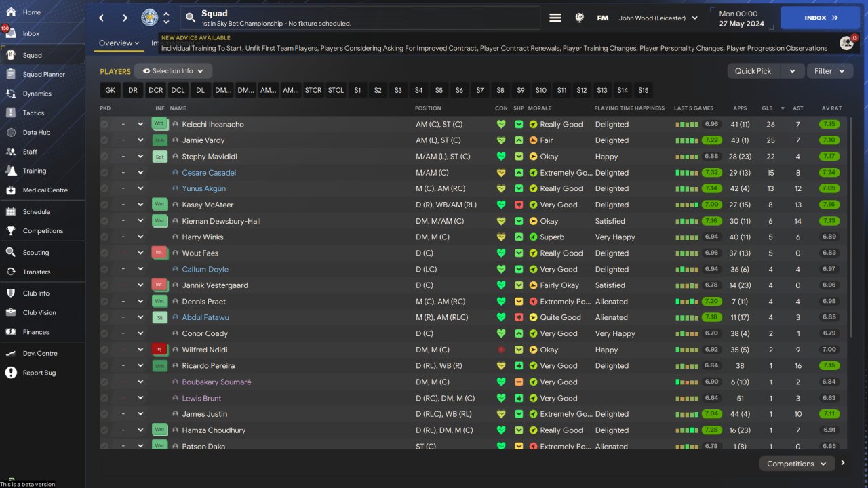Screen dimensions: 868x488
Task: Click the club switch up/down stepper arrows
Action: point(166,18)
